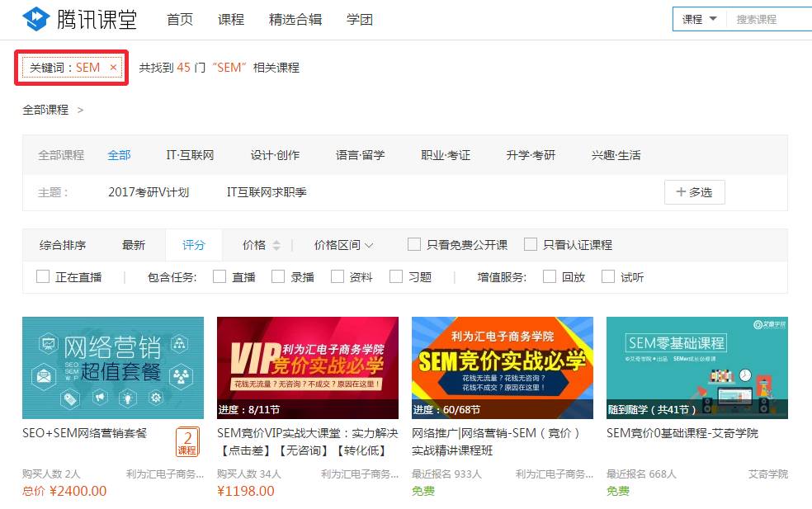Remove the SEM keyword filter with the x
This screenshot has height=509, width=812.
(113, 68)
